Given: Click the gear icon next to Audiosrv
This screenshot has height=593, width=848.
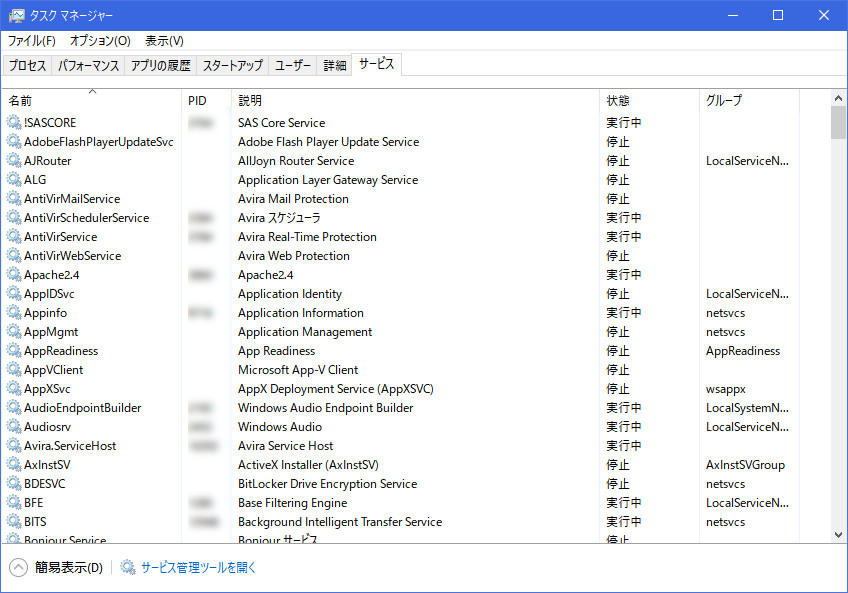Looking at the screenshot, I should (14, 427).
